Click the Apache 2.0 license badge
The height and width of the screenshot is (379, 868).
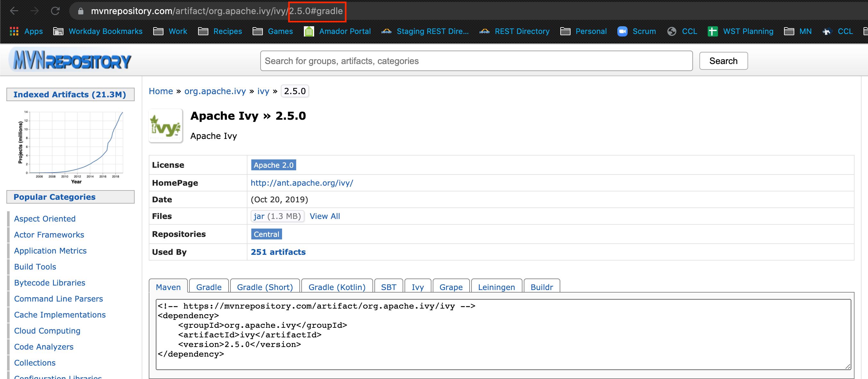click(273, 165)
